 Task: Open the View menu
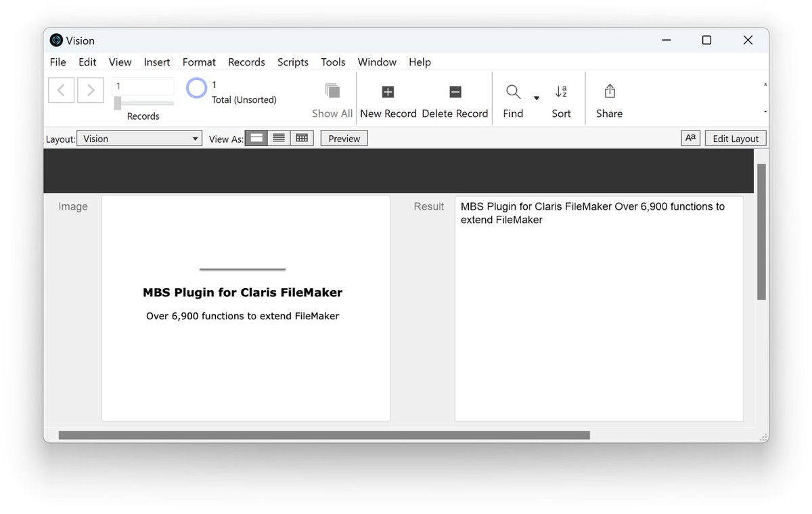[120, 62]
